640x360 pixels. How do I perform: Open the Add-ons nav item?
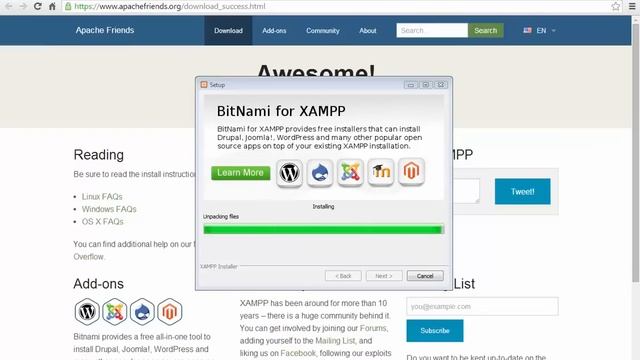pos(274,31)
